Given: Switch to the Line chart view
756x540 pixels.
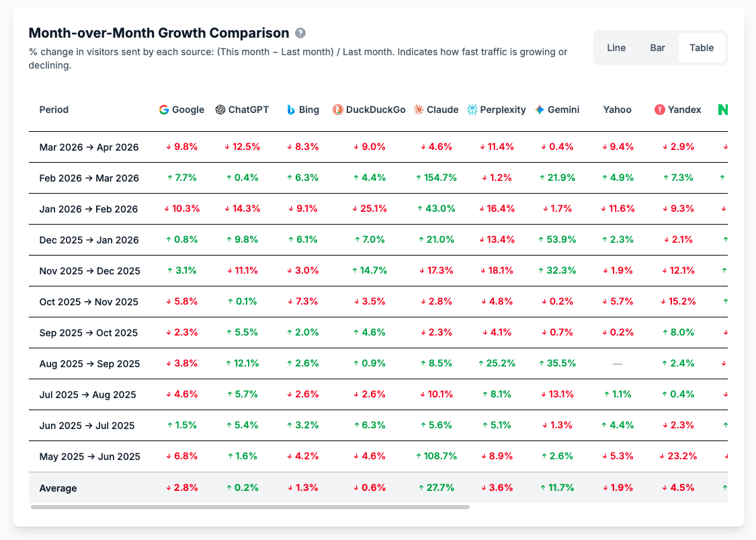Looking at the screenshot, I should pos(616,48).
